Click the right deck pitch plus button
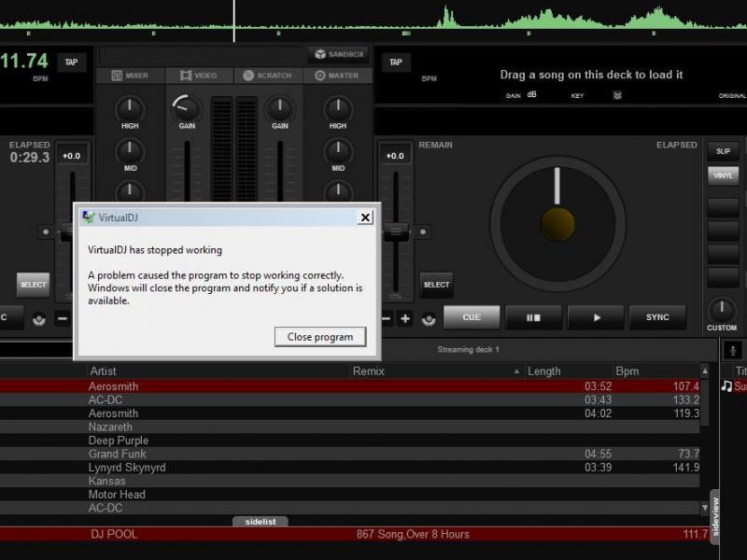 click(x=405, y=318)
